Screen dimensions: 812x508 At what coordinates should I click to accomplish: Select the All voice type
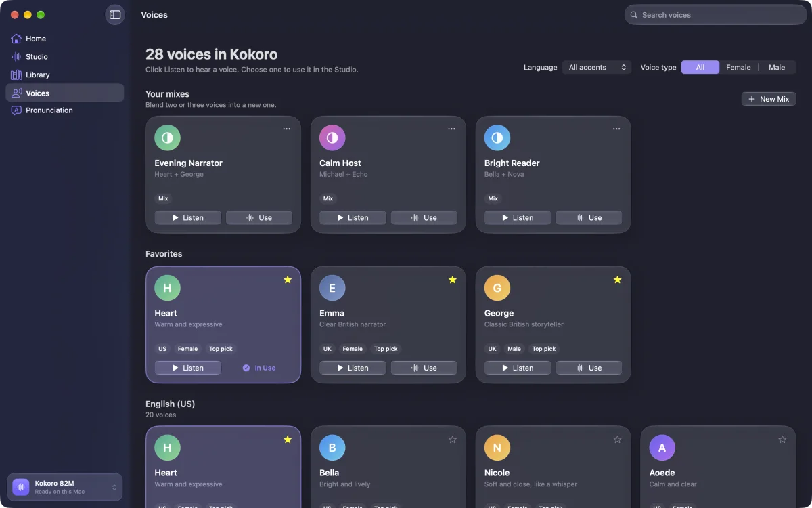[700, 67]
